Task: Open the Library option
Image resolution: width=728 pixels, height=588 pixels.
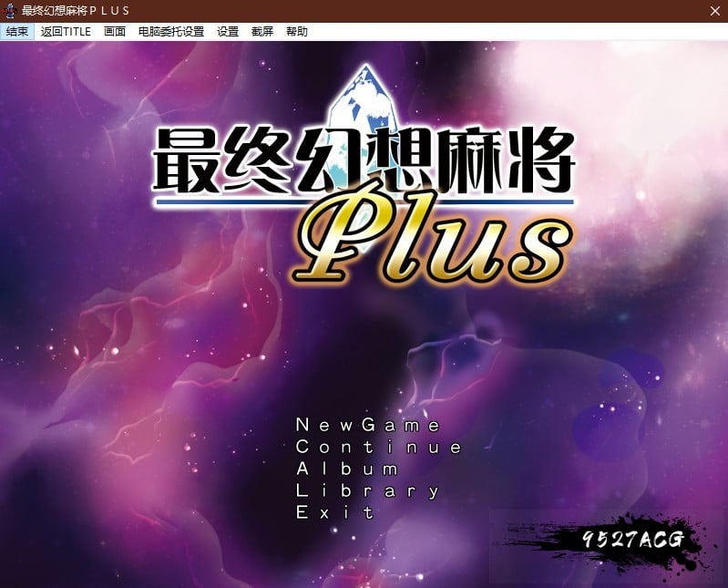Action: (367, 491)
